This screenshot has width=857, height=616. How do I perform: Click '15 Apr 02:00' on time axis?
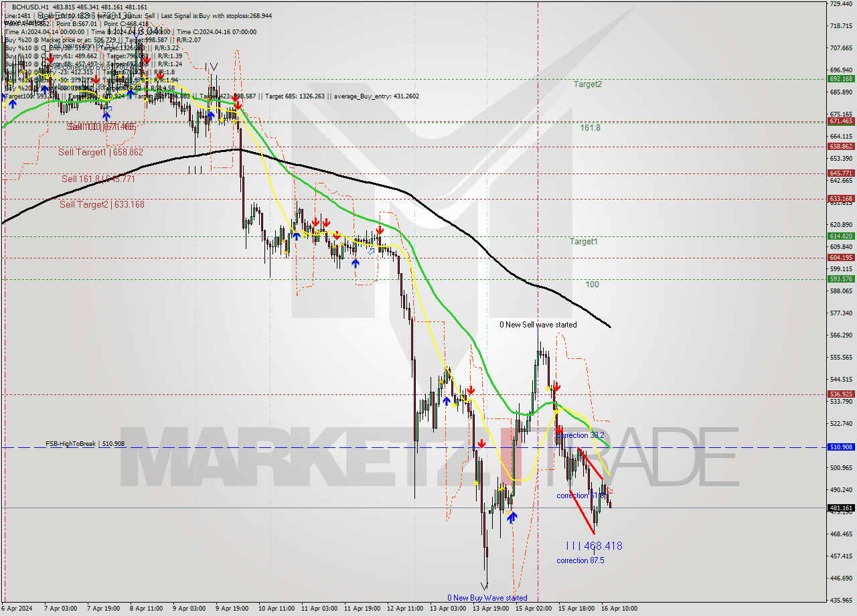click(533, 609)
